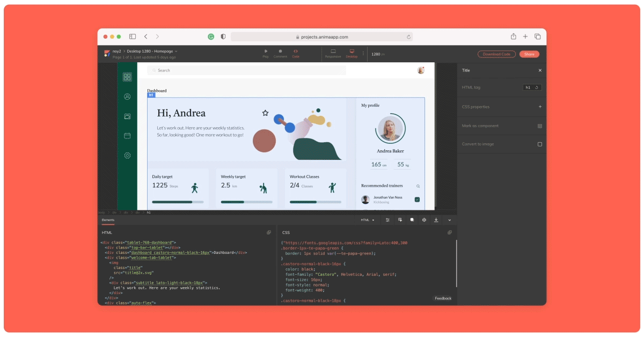Select the Elements tab

(x=108, y=220)
